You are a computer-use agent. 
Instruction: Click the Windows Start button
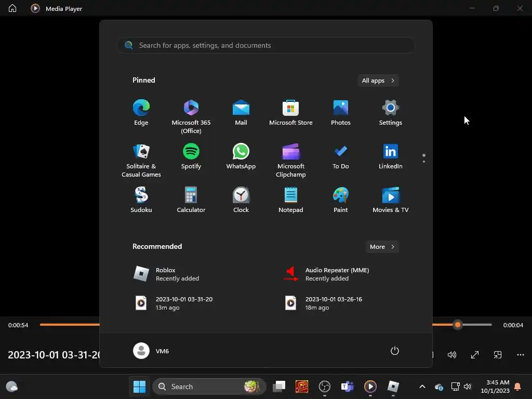click(139, 387)
